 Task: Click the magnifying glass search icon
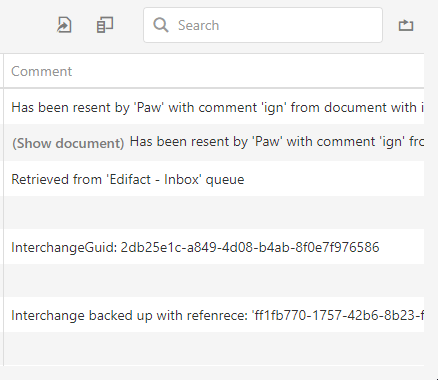[x=161, y=25]
